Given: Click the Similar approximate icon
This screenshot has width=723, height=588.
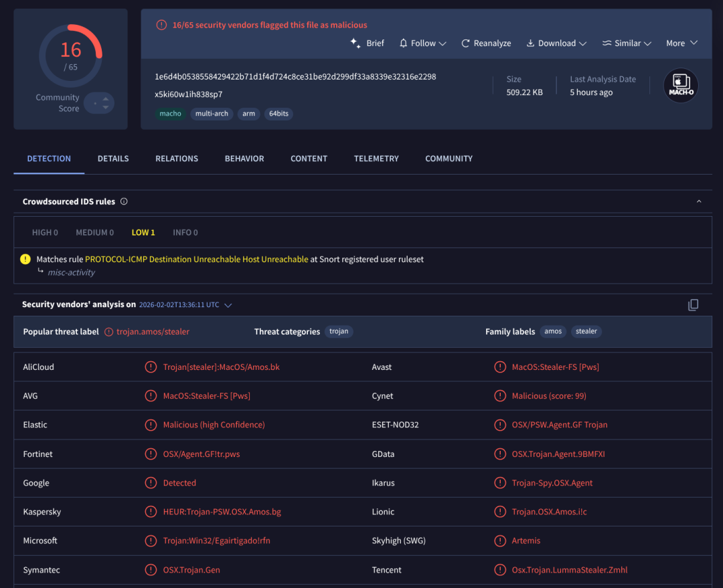Looking at the screenshot, I should tap(607, 43).
